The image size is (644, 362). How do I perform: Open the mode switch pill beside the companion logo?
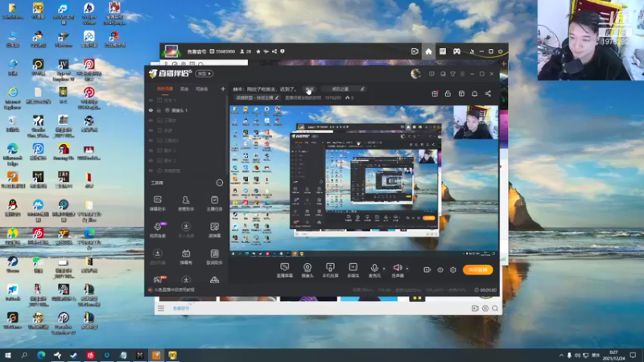point(204,74)
